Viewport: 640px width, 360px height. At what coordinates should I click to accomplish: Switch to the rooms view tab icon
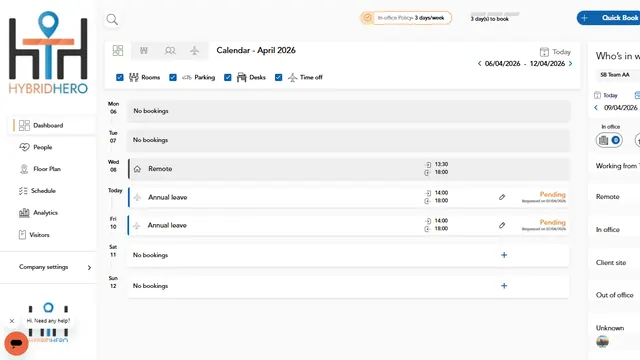pos(144,51)
